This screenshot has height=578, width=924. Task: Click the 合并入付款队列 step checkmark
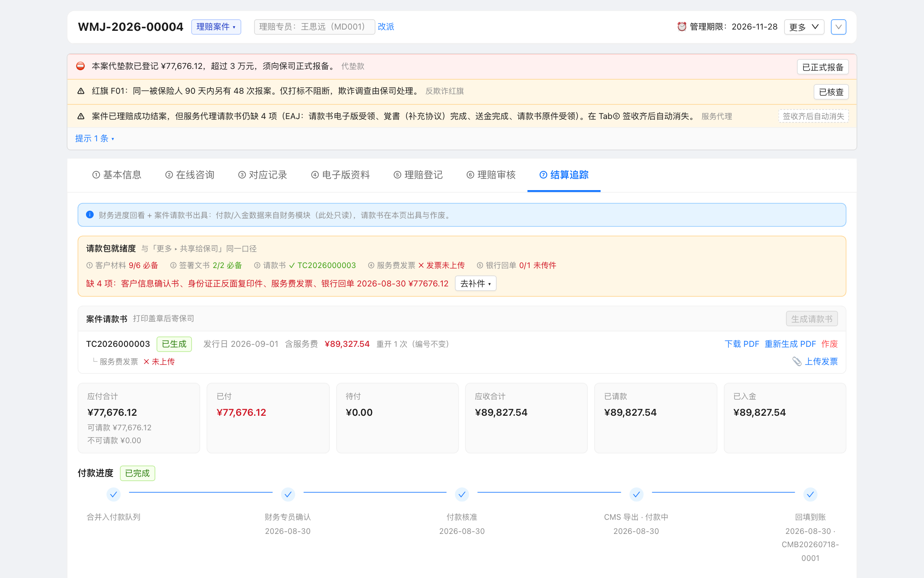[113, 495]
